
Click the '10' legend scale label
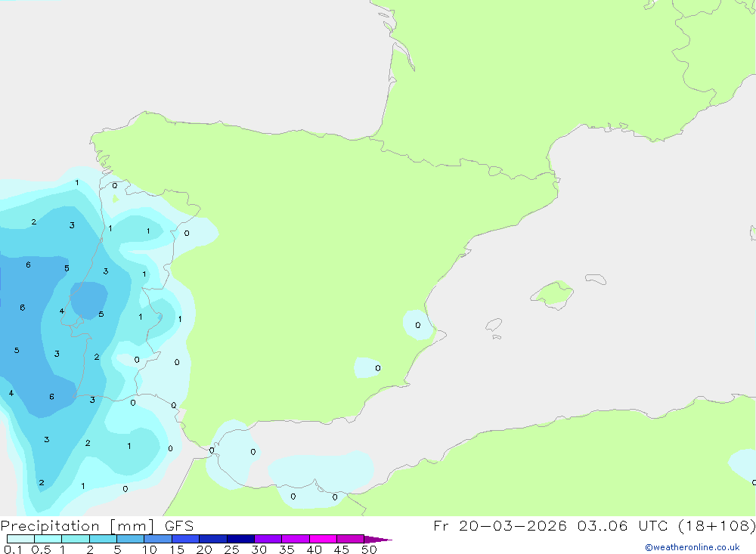(150, 549)
